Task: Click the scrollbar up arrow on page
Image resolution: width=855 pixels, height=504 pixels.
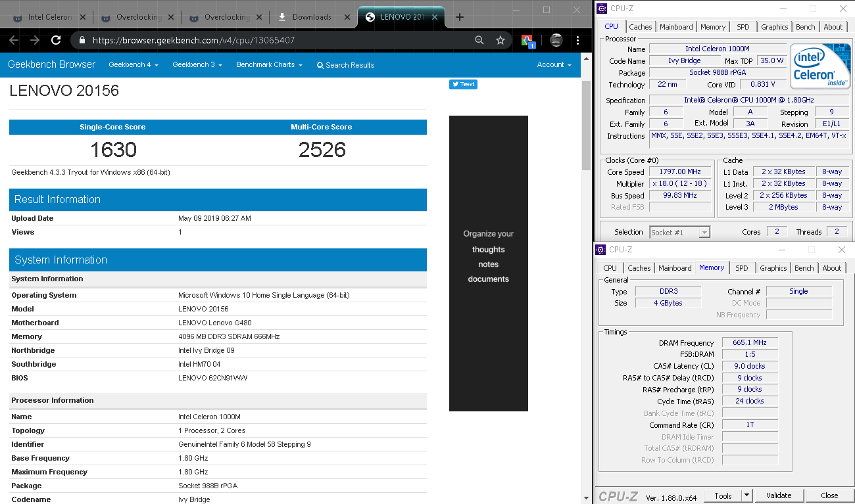Action: 586,59
